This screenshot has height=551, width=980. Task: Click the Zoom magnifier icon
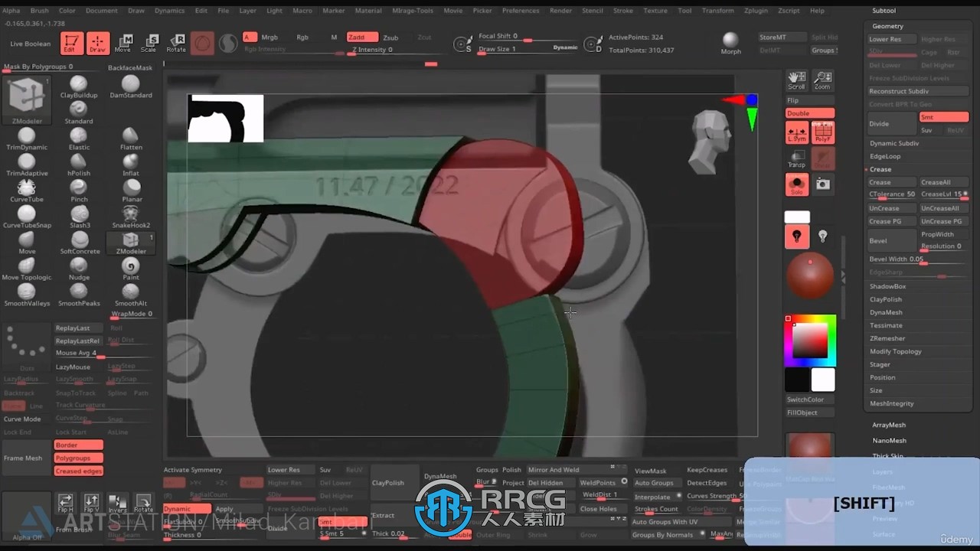click(822, 80)
